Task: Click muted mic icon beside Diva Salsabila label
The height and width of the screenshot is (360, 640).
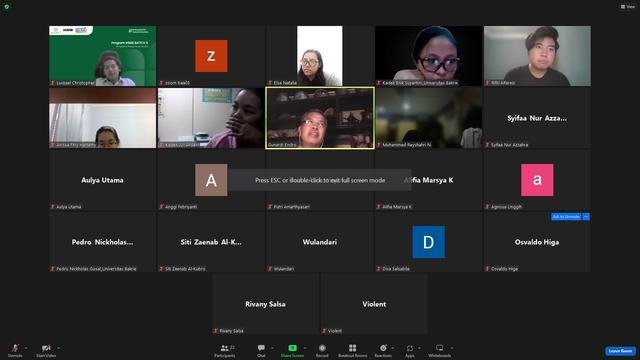Action: (379, 269)
